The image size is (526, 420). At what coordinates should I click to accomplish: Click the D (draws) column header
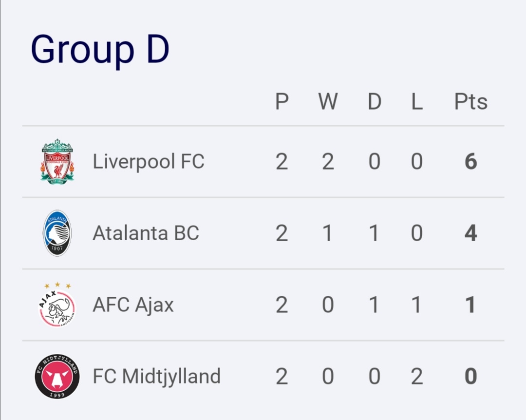[374, 102]
